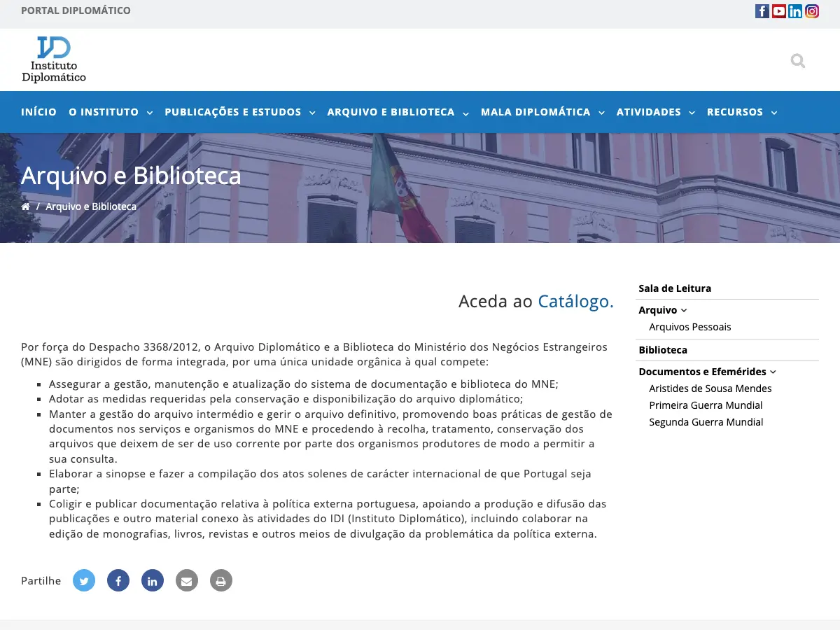
Task: Expand the O Instituto menu chevron
Action: 149,113
